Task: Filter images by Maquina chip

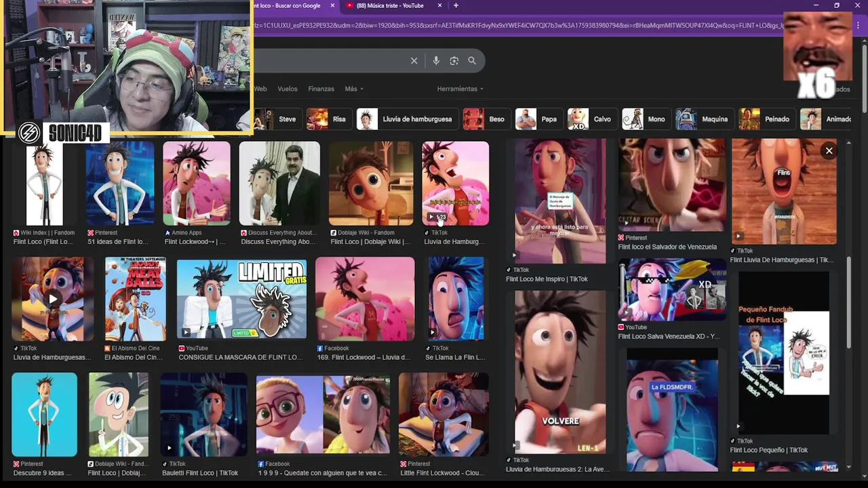Action: coord(704,119)
